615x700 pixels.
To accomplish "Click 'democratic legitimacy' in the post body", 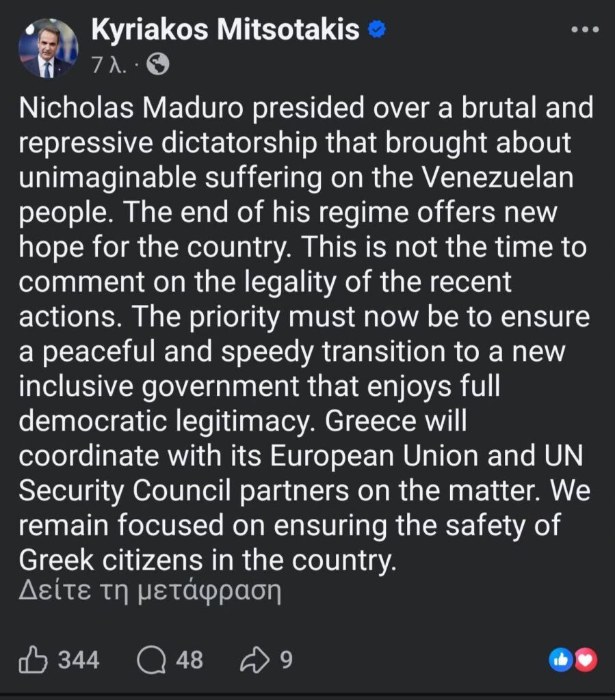I will (x=164, y=421).
